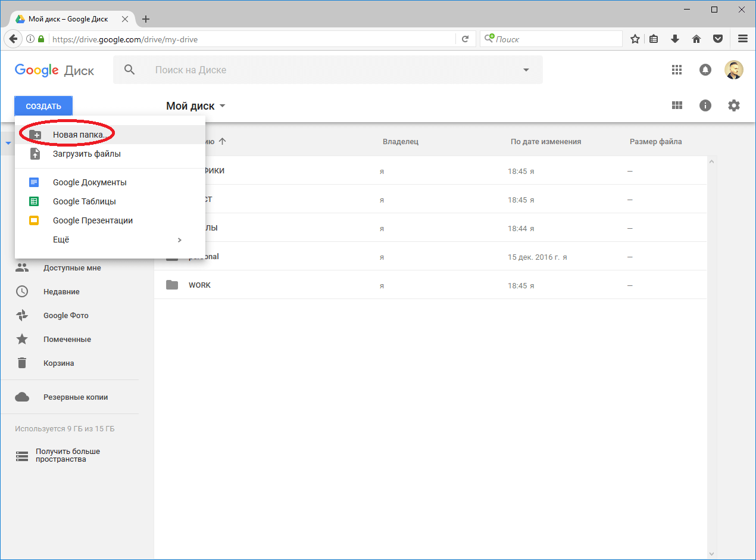
Task: Click the user account avatar
Action: click(733, 70)
